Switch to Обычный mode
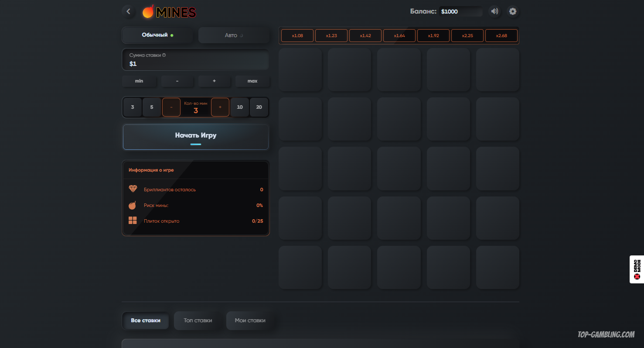This screenshot has width=644, height=348. pyautogui.click(x=157, y=35)
